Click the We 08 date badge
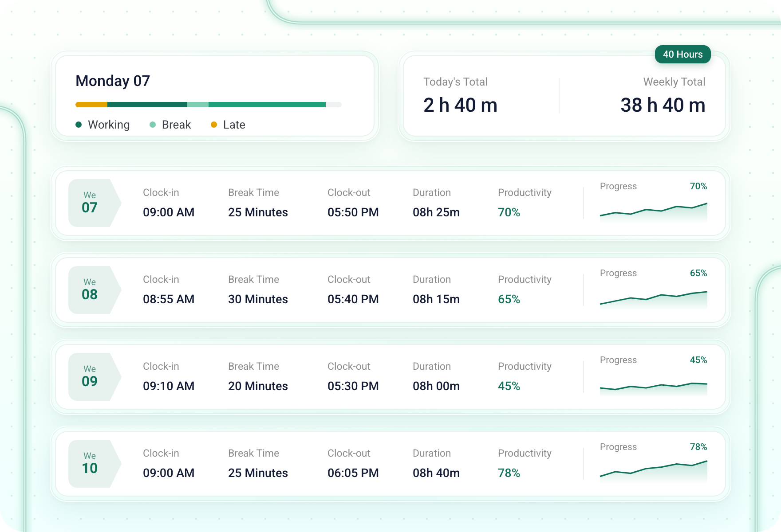The height and width of the screenshot is (532, 781). [95, 290]
